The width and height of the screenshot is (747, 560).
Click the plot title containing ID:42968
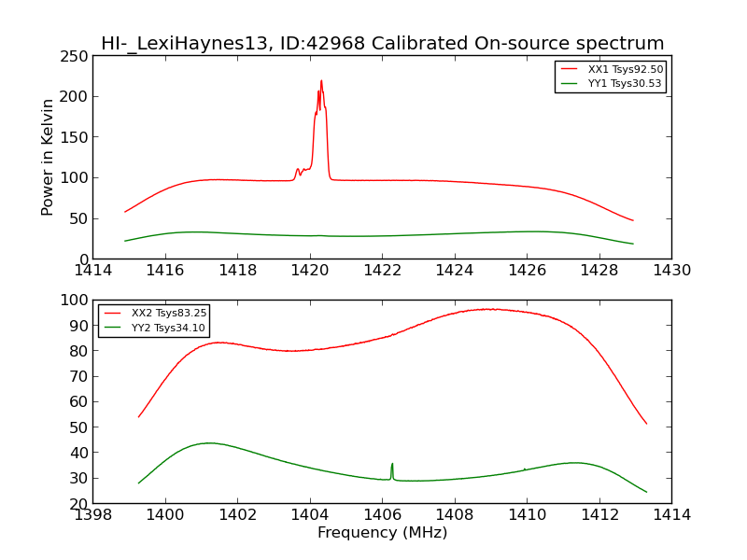click(x=382, y=44)
